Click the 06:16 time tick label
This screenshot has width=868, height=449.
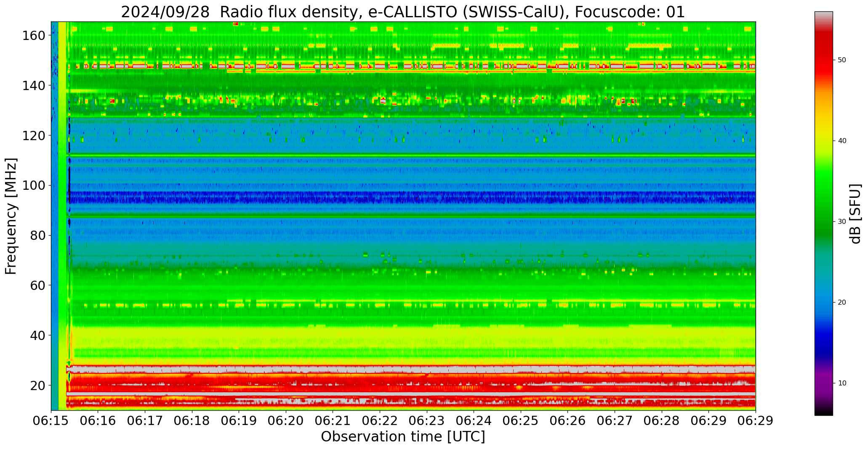[98, 421]
